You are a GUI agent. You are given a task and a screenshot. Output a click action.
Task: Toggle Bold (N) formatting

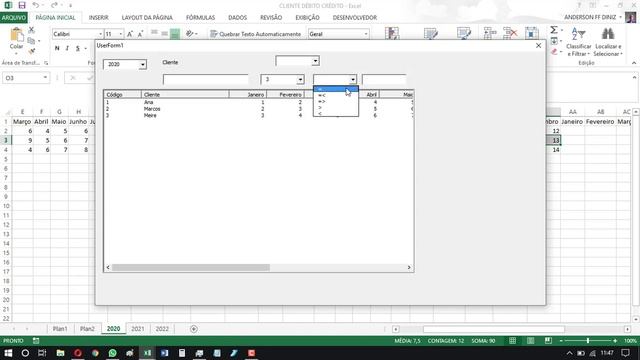[57, 48]
